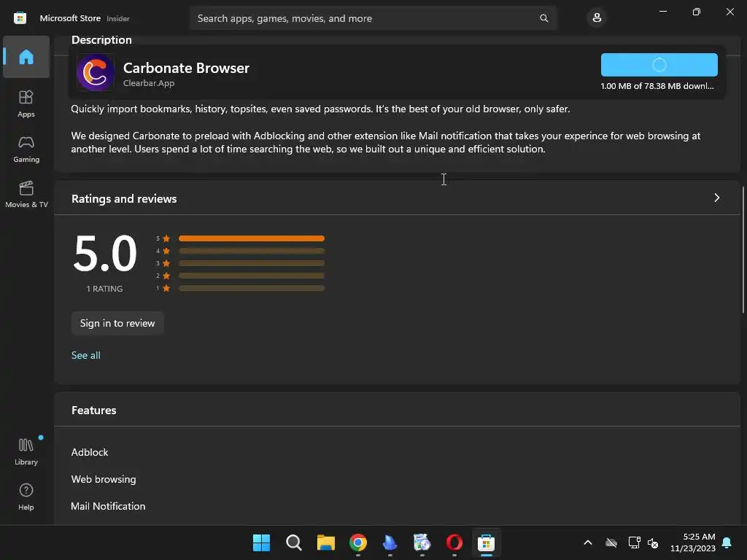Select the 3 star rating bar
This screenshot has width=747, height=560.
252,262
